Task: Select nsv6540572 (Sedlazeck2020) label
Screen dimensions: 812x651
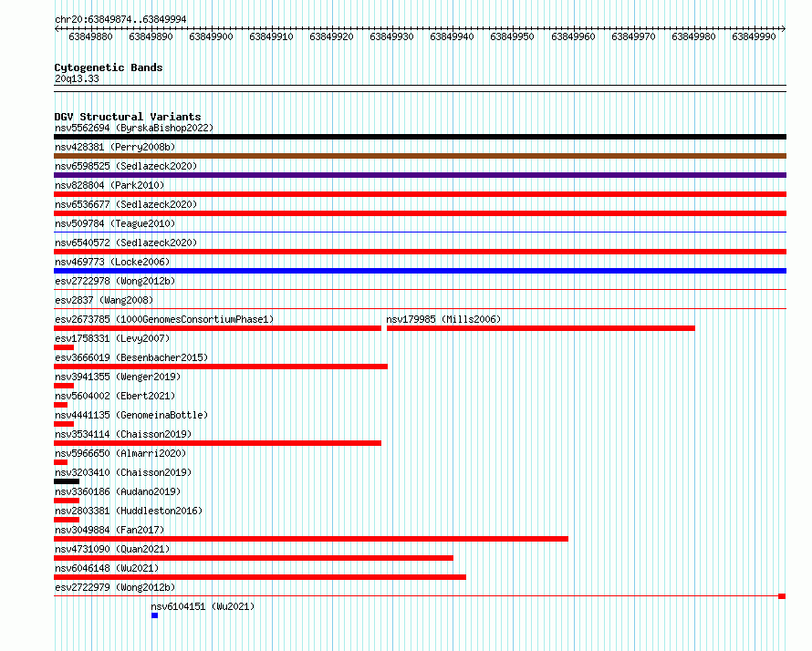Action: (x=126, y=243)
